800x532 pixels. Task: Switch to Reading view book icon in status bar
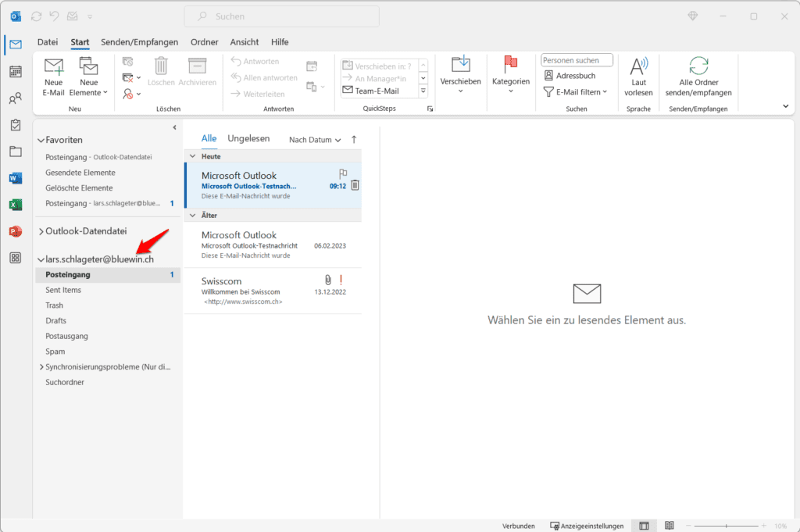[670, 526]
